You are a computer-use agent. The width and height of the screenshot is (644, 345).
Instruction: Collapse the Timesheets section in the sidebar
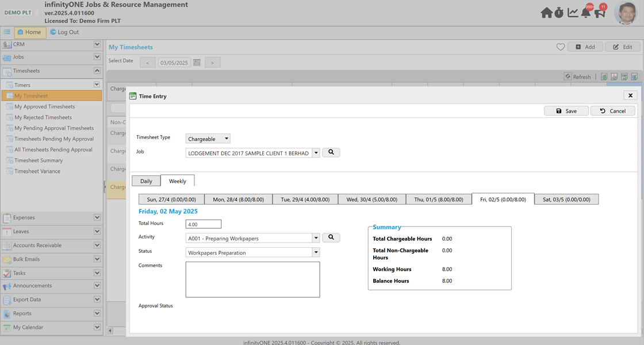coord(97,70)
